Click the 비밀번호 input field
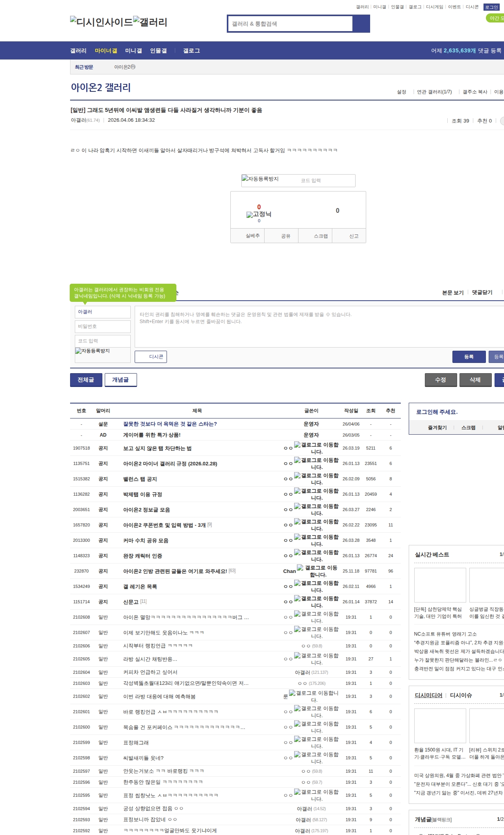 click(x=102, y=326)
